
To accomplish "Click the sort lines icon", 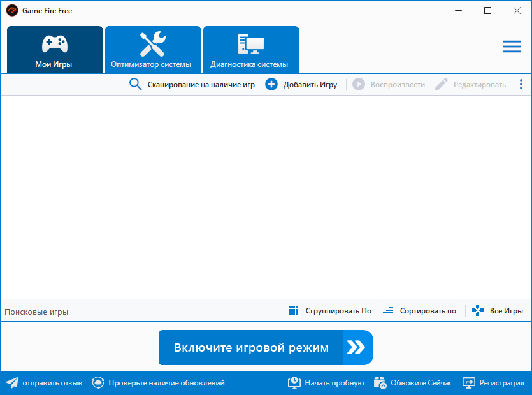I will [x=388, y=310].
